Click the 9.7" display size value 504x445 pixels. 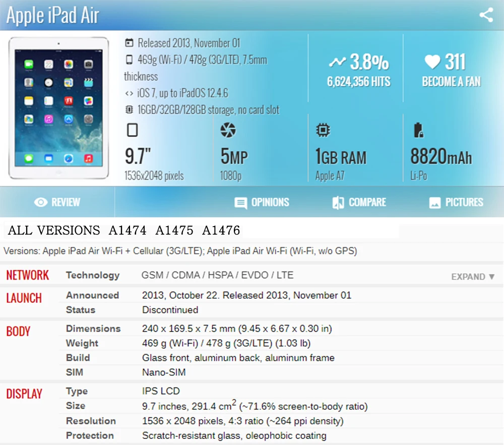click(x=138, y=156)
